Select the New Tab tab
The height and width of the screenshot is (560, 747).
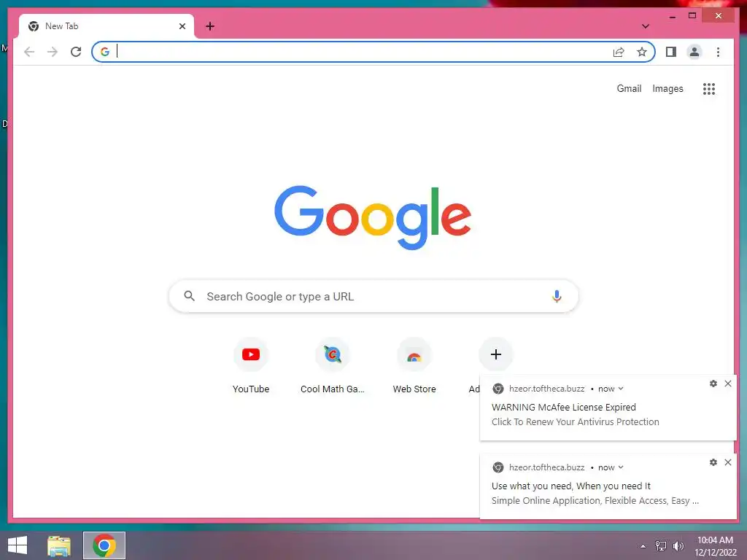(x=107, y=26)
